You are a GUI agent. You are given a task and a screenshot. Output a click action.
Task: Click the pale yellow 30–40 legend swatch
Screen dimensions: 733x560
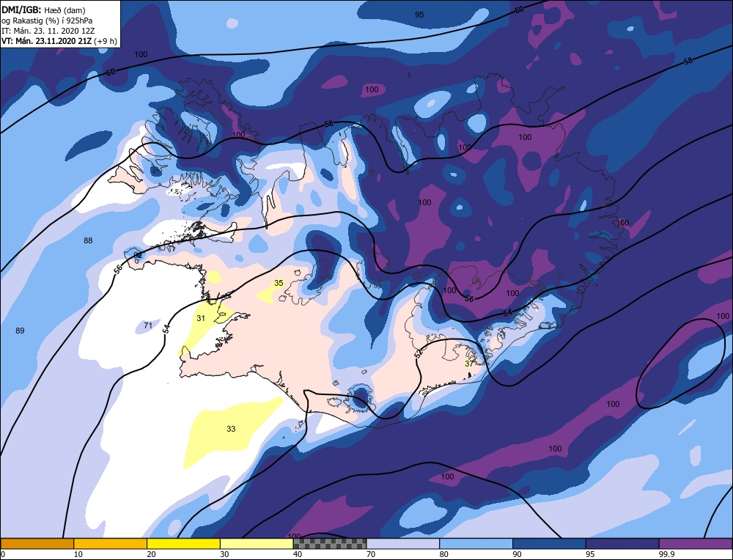pos(257,543)
